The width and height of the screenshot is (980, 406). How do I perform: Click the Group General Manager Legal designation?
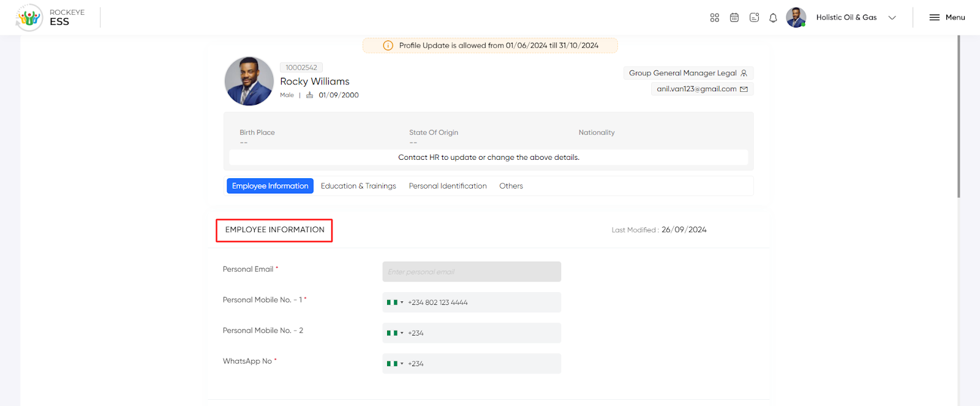[x=682, y=73]
